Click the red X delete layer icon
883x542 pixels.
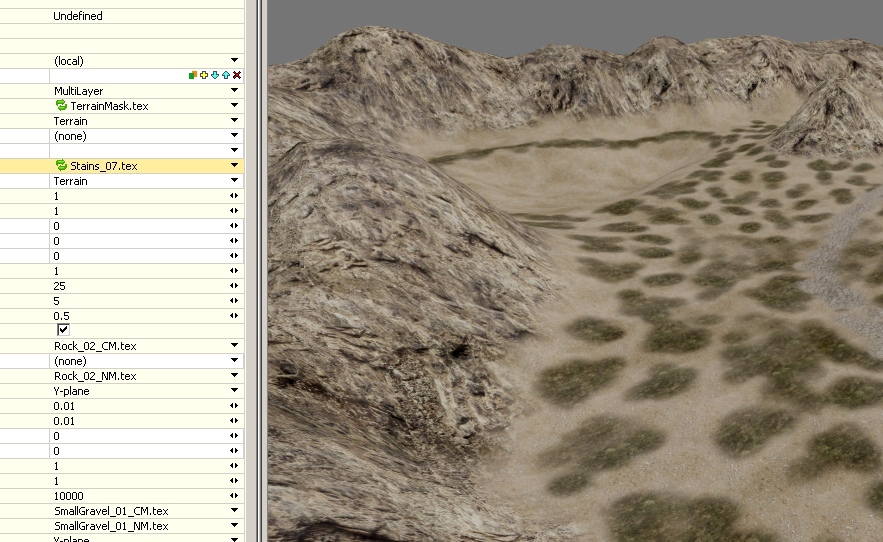[237, 75]
